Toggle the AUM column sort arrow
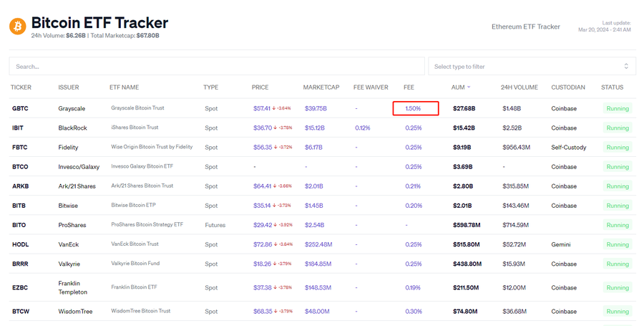644x326 pixels. (469, 87)
